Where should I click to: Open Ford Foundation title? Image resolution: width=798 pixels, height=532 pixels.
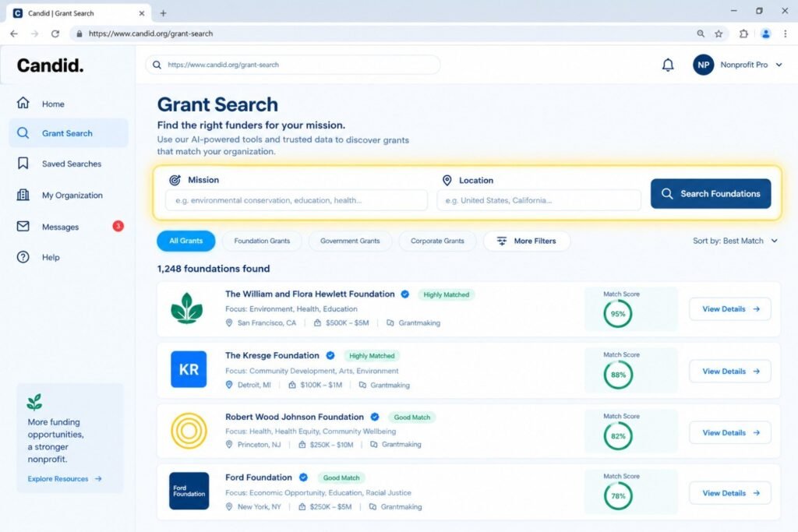(259, 477)
